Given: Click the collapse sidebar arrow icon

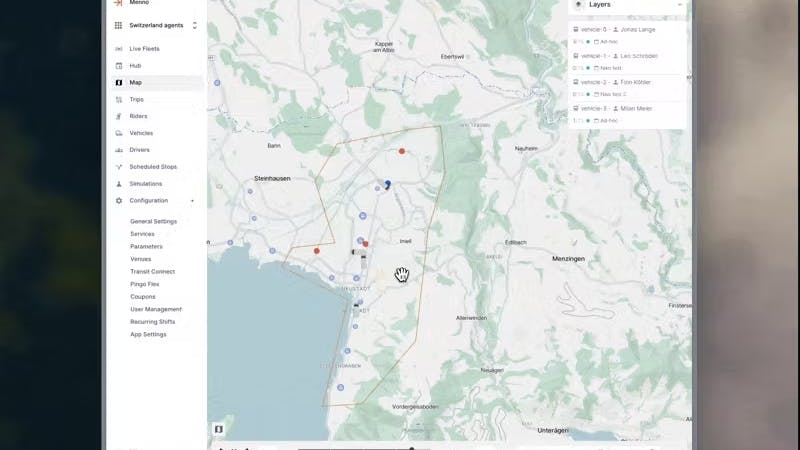Looking at the screenshot, I should pyautogui.click(x=118, y=3).
